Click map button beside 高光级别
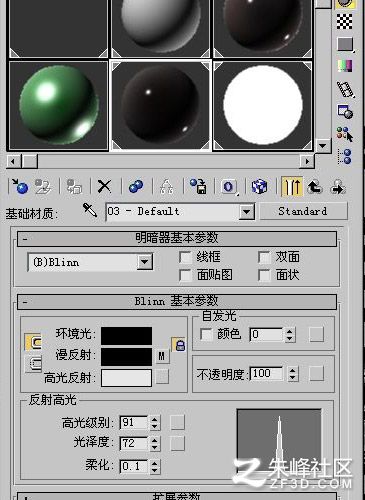Viewport: 365px width, 500px height. (x=177, y=422)
